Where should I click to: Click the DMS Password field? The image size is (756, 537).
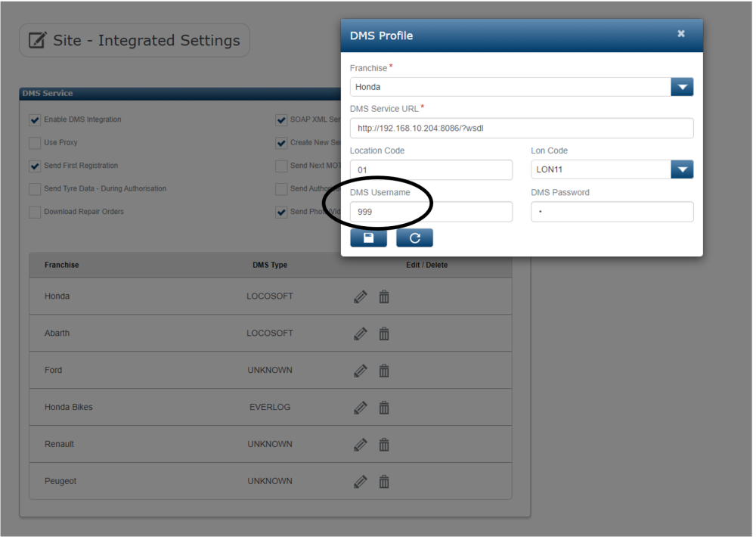click(x=612, y=212)
